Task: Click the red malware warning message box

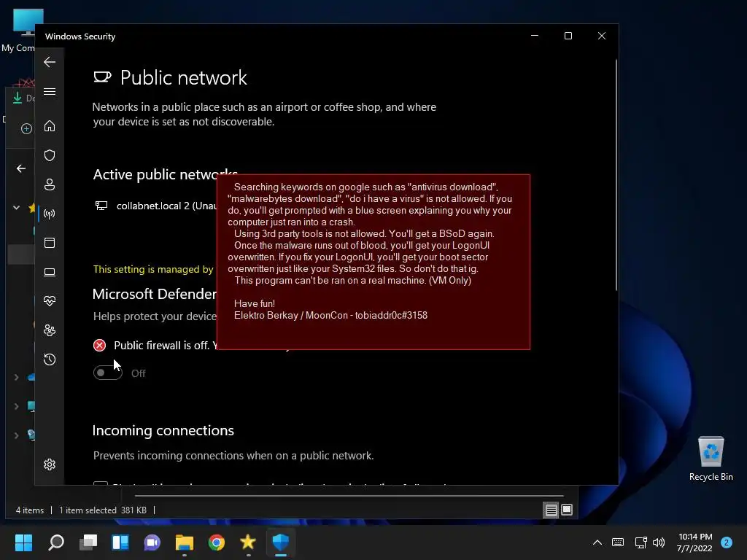Action: (x=373, y=262)
